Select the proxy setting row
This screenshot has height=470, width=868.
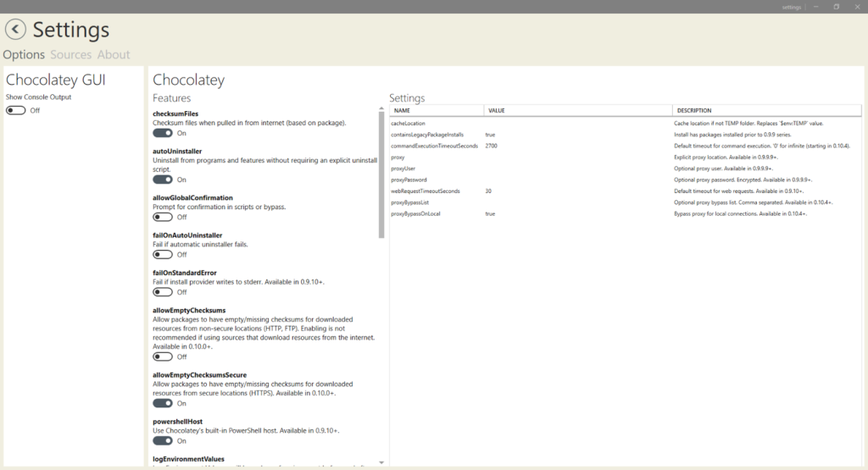tap(626, 158)
